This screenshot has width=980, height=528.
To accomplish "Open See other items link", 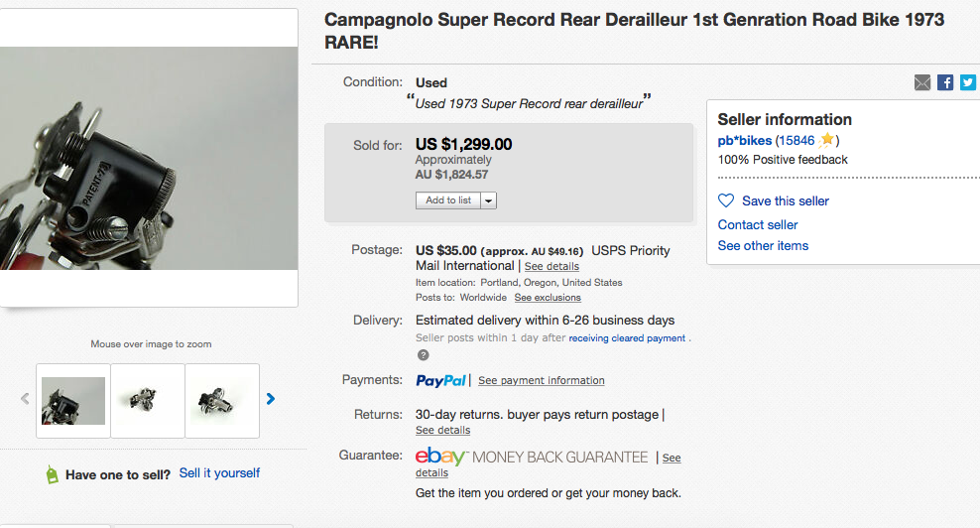I will (x=763, y=246).
